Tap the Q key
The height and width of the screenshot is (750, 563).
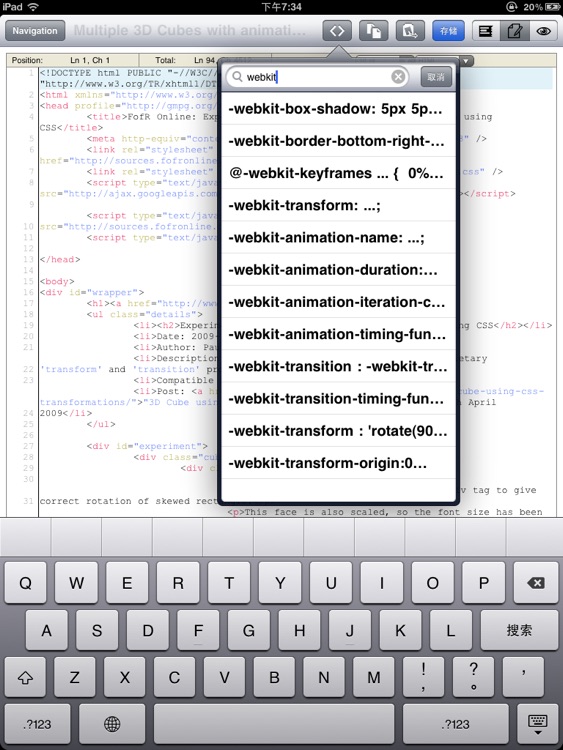[x=25, y=583]
